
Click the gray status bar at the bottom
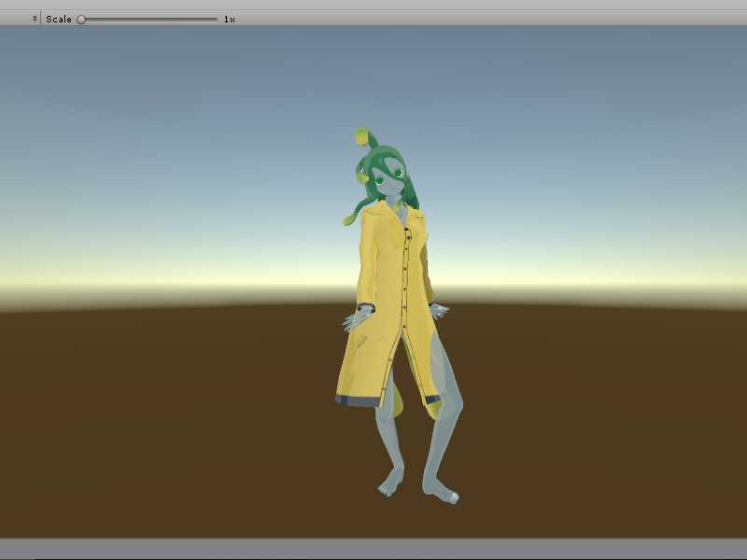pyautogui.click(x=373, y=548)
